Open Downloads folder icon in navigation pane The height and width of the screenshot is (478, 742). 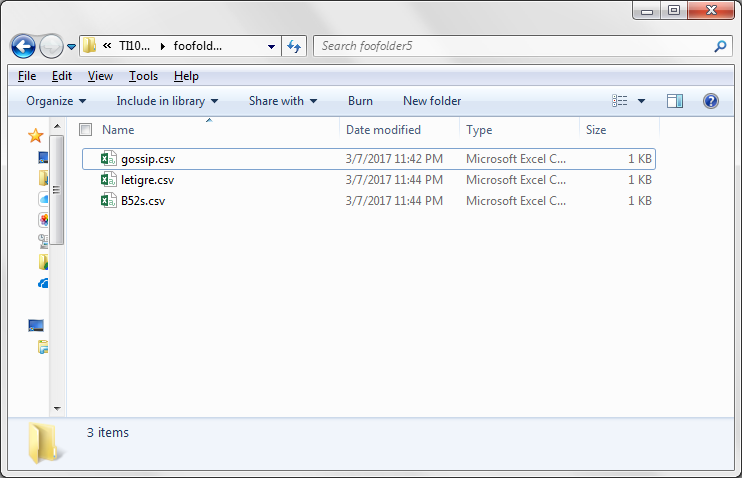tap(43, 178)
